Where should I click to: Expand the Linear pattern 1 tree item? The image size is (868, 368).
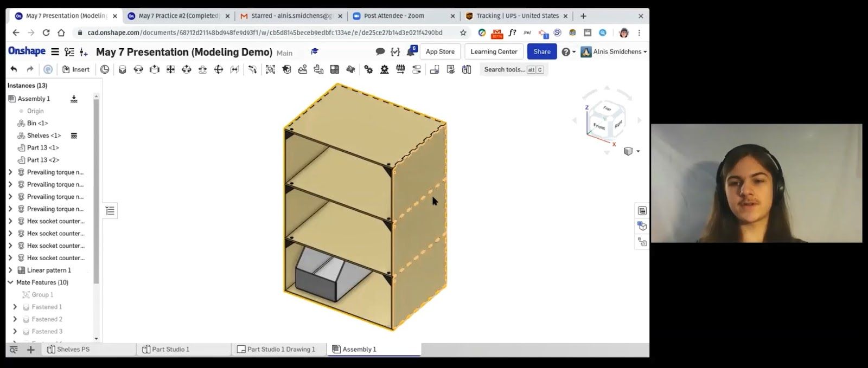pos(10,270)
